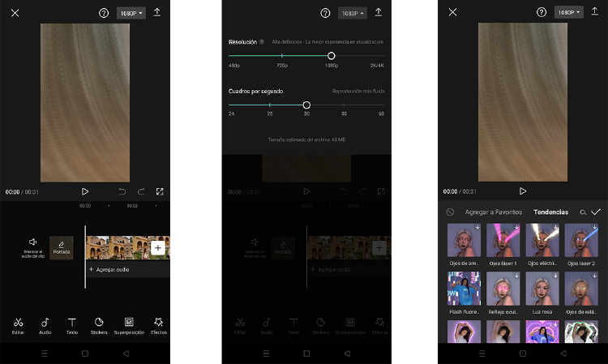Toggle Silenciar el audio del clip
Image resolution: width=608 pixels, height=364 pixels.
(33, 246)
